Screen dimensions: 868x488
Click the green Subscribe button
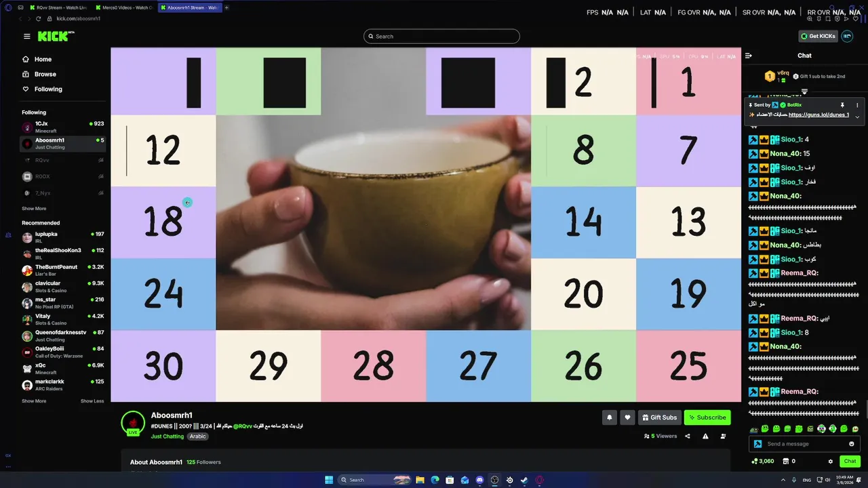pos(707,418)
